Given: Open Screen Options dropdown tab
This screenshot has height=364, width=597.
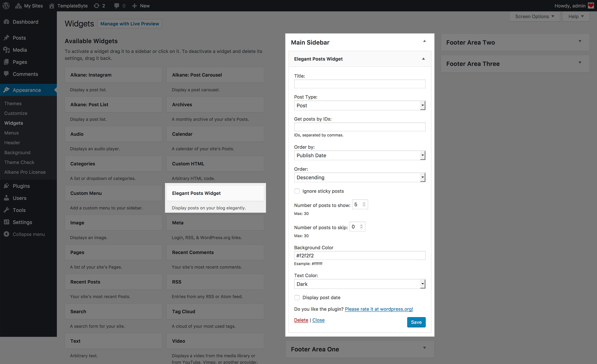Looking at the screenshot, I should (534, 16).
